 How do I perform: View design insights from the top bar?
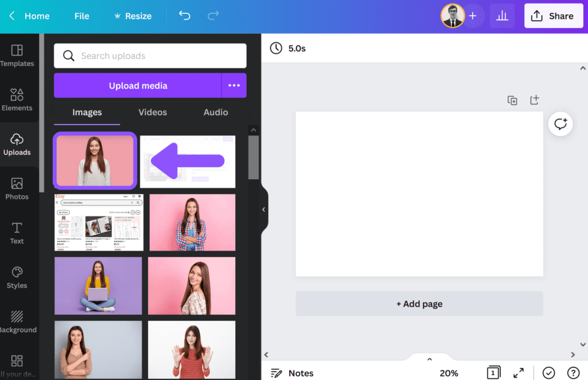502,16
